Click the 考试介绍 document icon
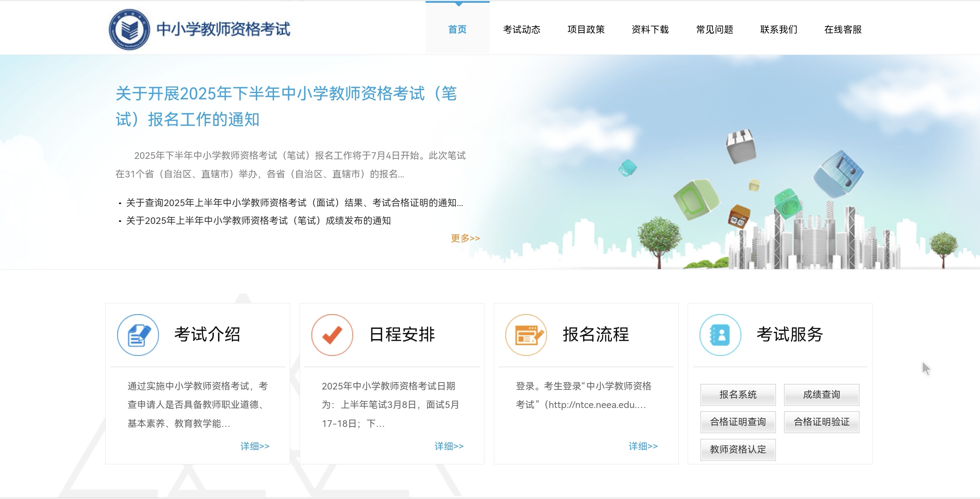980x499 pixels. [x=138, y=335]
